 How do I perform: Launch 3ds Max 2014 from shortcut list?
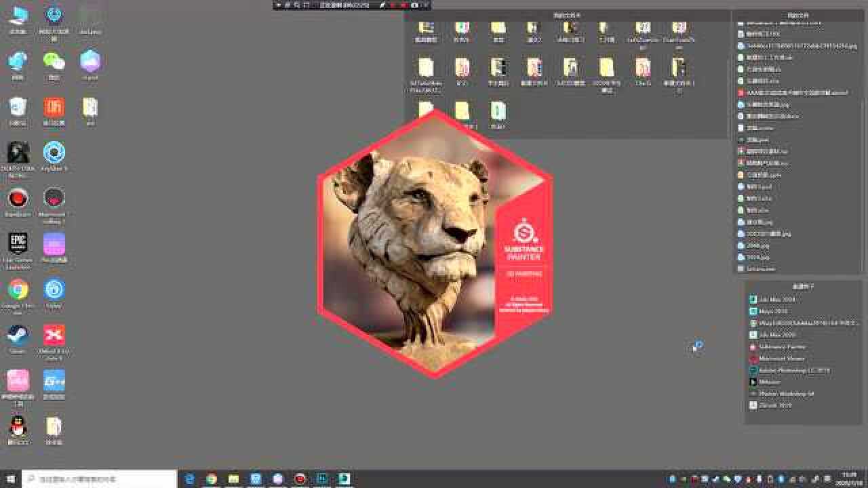(773, 299)
